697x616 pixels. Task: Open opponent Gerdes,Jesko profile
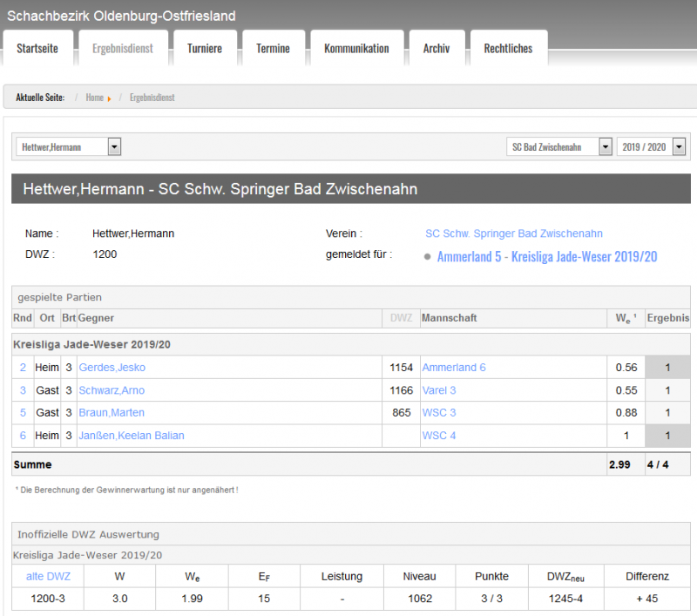pyautogui.click(x=112, y=368)
